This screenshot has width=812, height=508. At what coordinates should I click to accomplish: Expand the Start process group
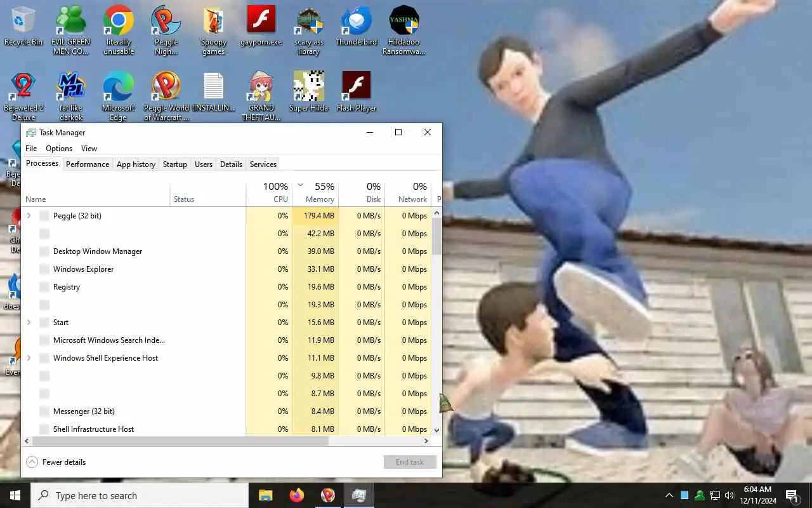point(29,323)
